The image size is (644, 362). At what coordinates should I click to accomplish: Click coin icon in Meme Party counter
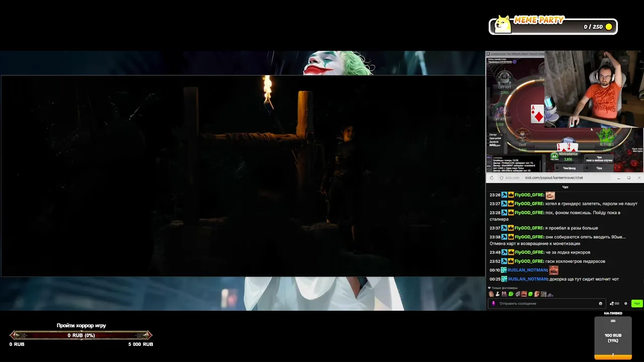point(609,27)
